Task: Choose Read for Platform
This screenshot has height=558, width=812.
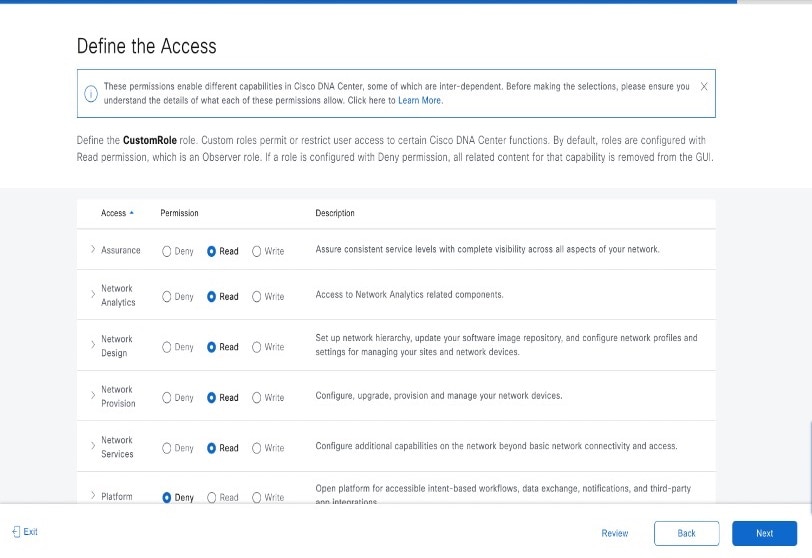Action: [211, 497]
